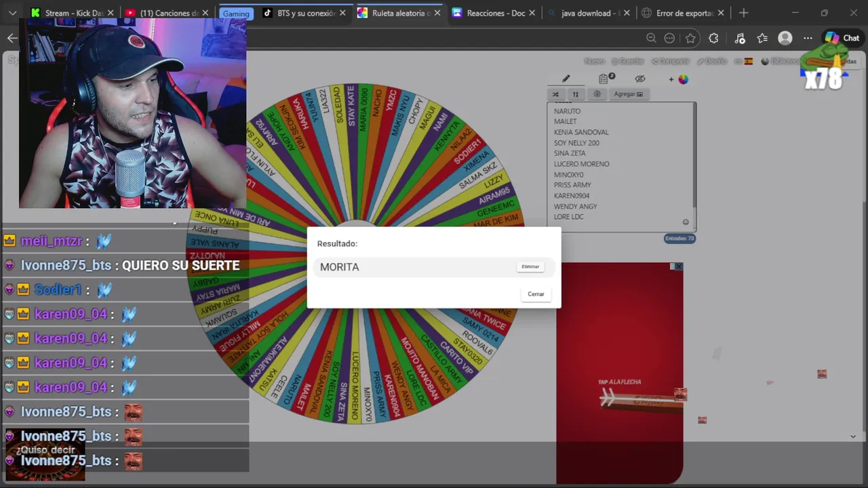Image resolution: width=868 pixels, height=488 pixels.
Task: Click Eliminar to remove MORITA
Action: click(x=530, y=267)
